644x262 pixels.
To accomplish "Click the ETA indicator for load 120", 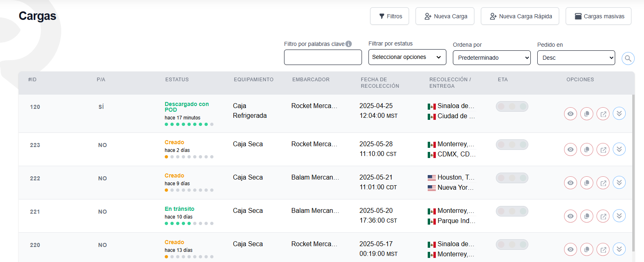I will click(512, 106).
